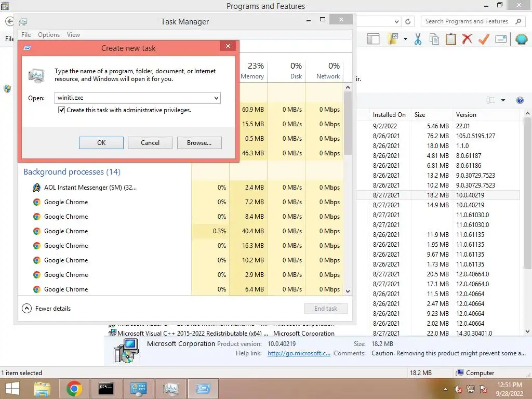Image resolution: width=532 pixels, height=399 pixels.
Task: Click the clock showing 12:51 PM
Action: (x=509, y=385)
